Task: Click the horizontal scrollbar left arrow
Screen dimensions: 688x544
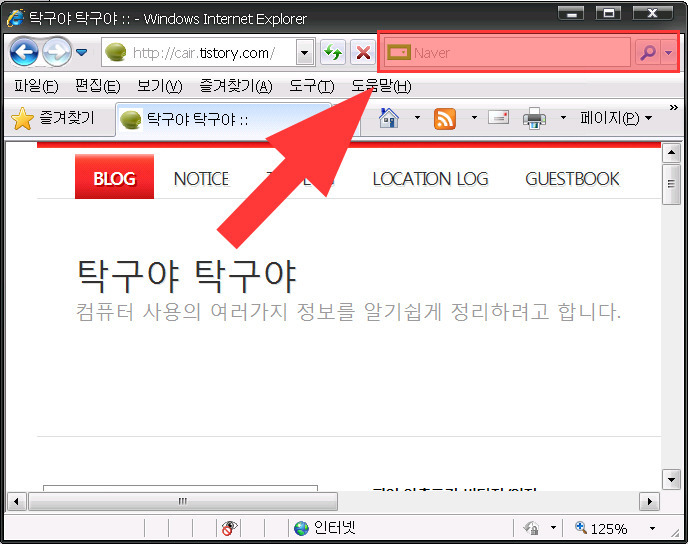Action: click(16, 501)
